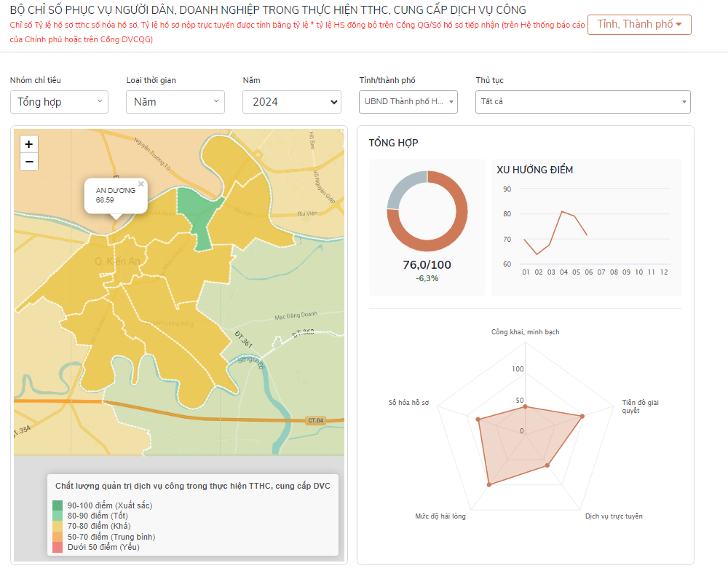Select the 80-90 điểm (Tốt) legend swatch
728x571 pixels.
click(x=58, y=516)
